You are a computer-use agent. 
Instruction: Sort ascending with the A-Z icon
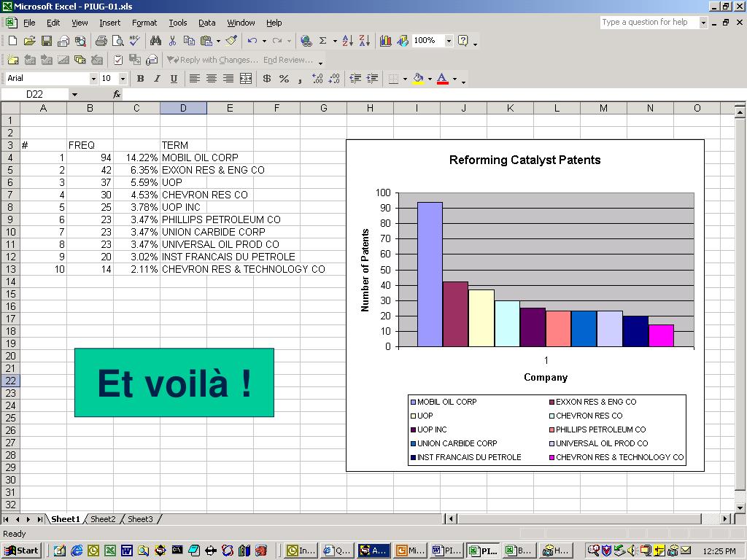click(x=348, y=41)
